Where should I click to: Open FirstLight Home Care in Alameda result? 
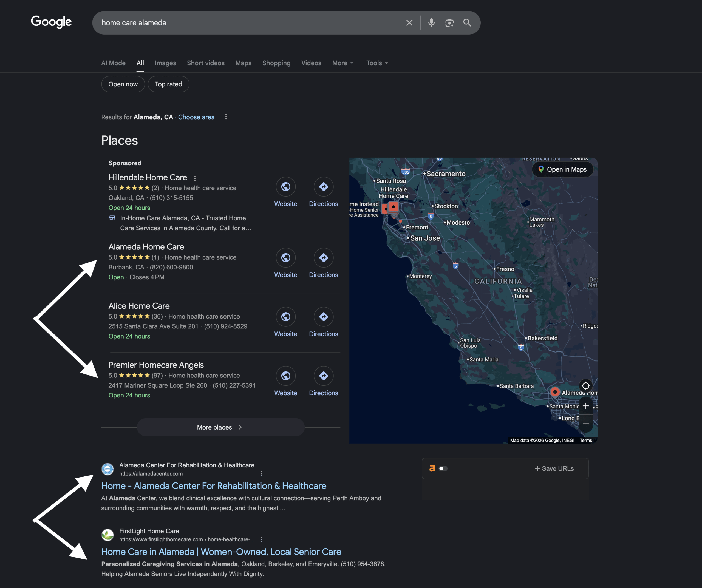click(221, 552)
